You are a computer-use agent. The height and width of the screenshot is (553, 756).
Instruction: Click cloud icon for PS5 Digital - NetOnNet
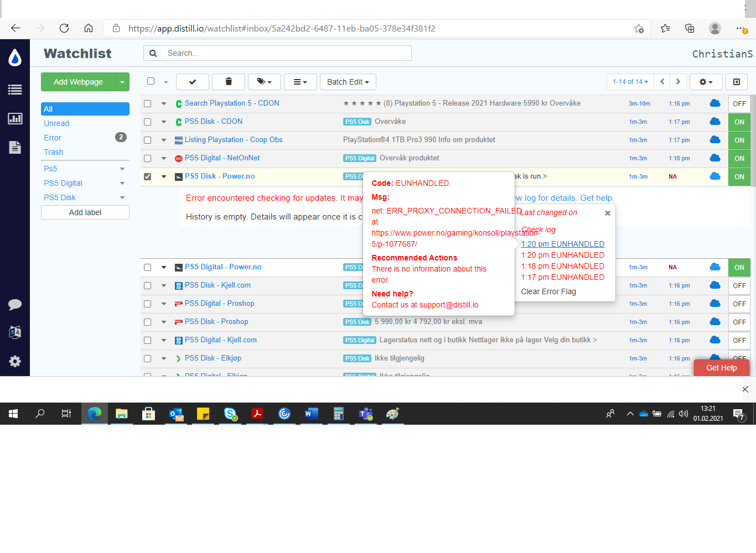715,158
